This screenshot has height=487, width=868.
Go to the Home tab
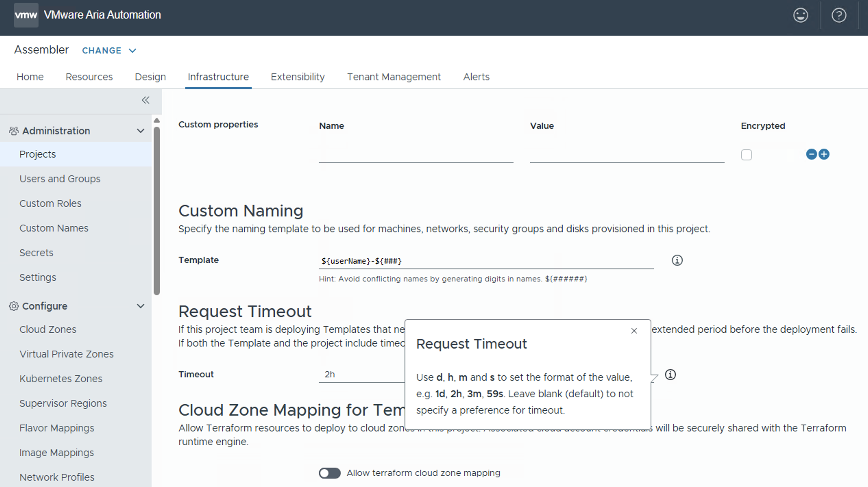click(30, 77)
